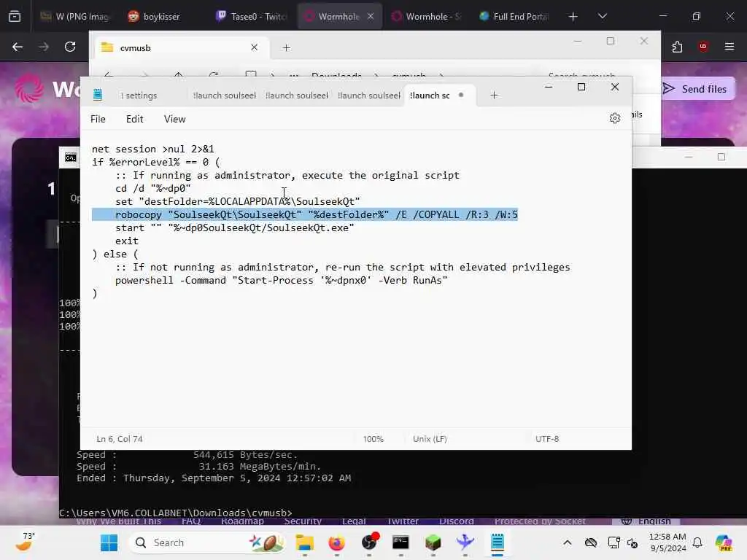Click the cvmusb folder icon in Explorer tab
747x560 pixels.
pyautogui.click(x=107, y=47)
